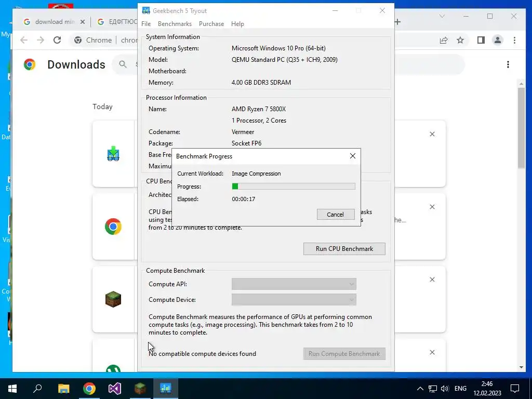Open the volume tray icon

coord(445,389)
